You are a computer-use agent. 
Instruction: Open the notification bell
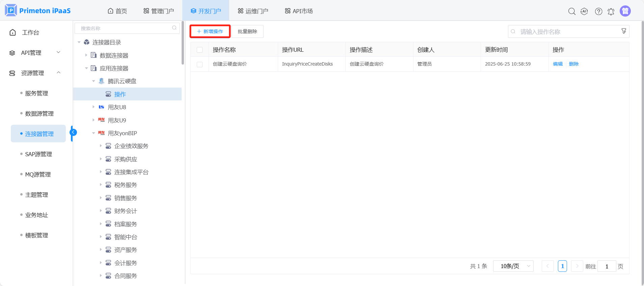611,11
